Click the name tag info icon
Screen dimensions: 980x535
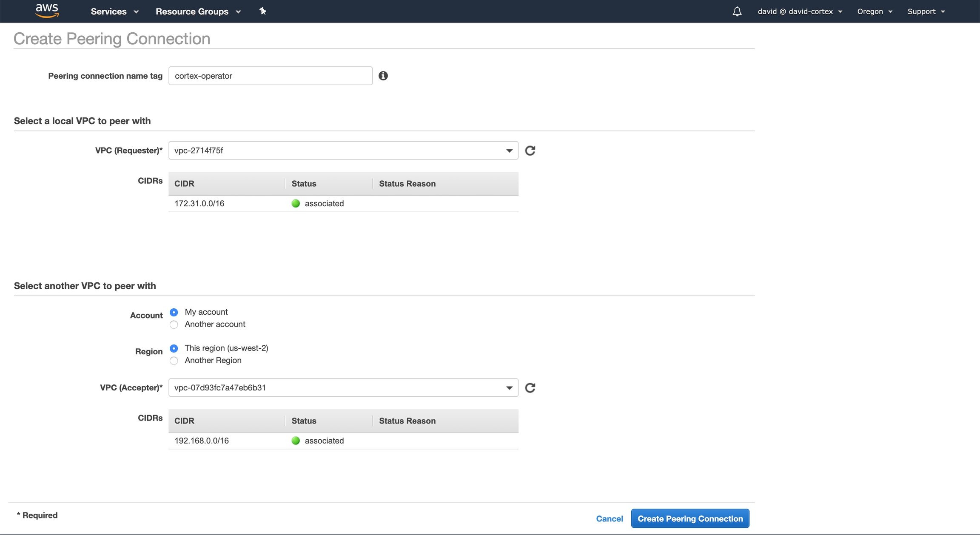383,76
